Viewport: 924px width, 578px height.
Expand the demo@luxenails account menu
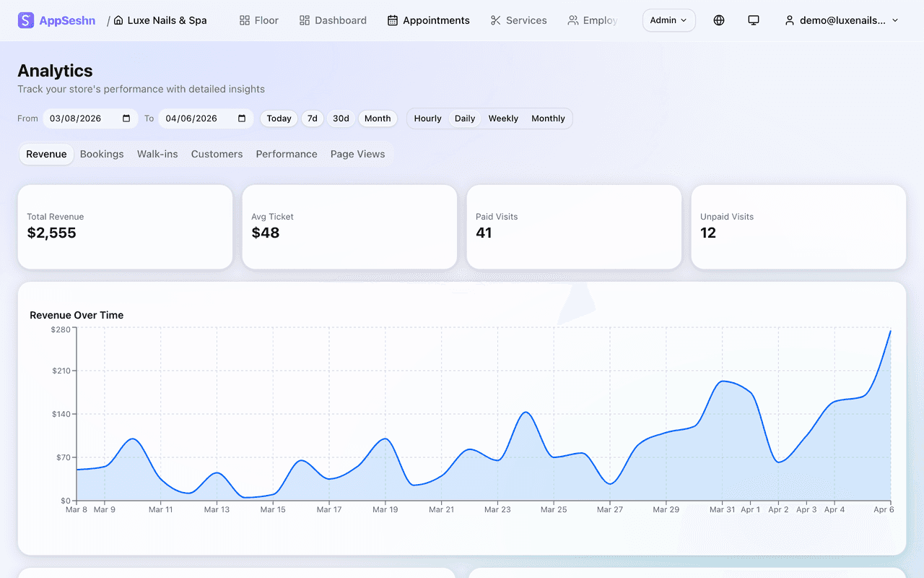tap(842, 20)
